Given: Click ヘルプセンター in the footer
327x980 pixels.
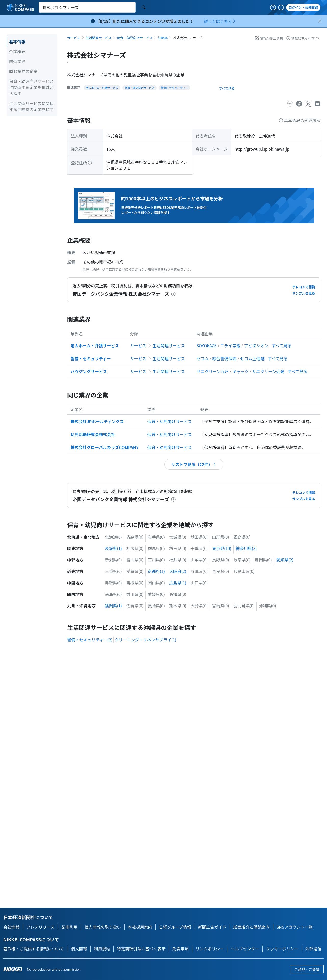Looking at the screenshot, I should [245, 949].
